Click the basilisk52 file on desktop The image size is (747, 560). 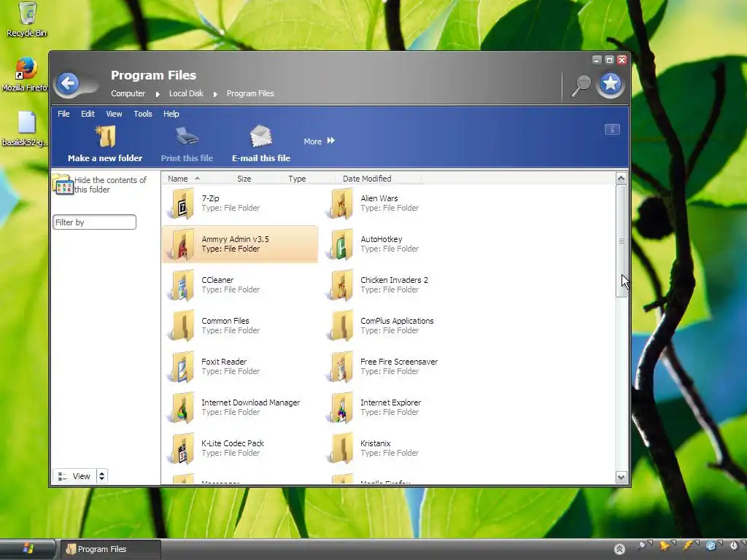25,128
